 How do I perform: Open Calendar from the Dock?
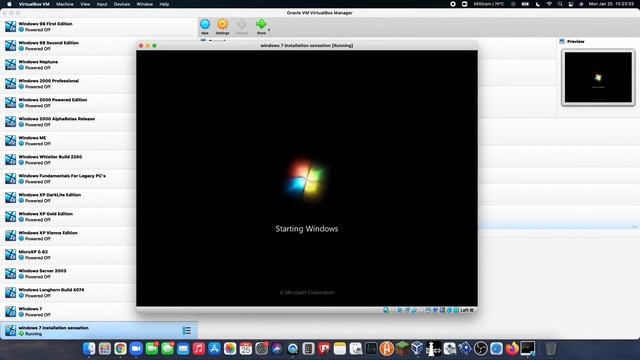(x=246, y=349)
